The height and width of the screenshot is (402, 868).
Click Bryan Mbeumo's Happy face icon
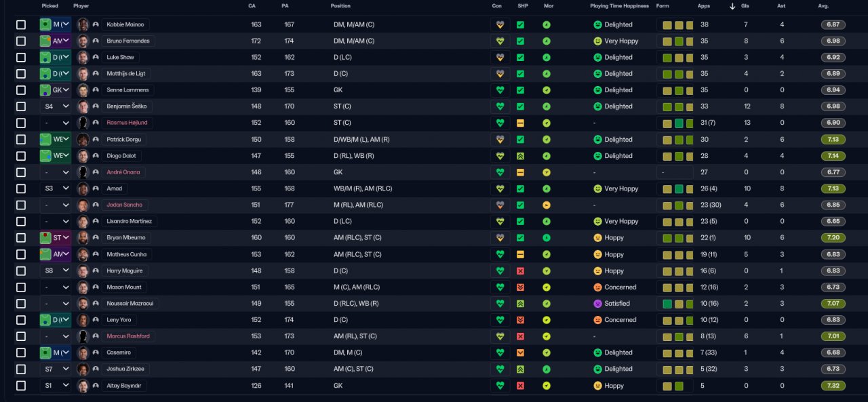[x=598, y=238]
